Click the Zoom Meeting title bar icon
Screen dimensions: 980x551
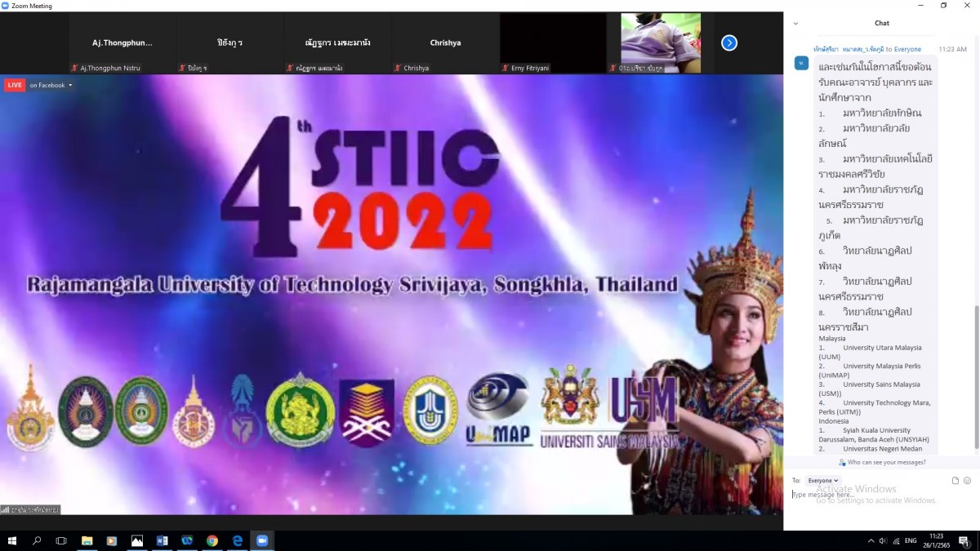tap(6, 6)
